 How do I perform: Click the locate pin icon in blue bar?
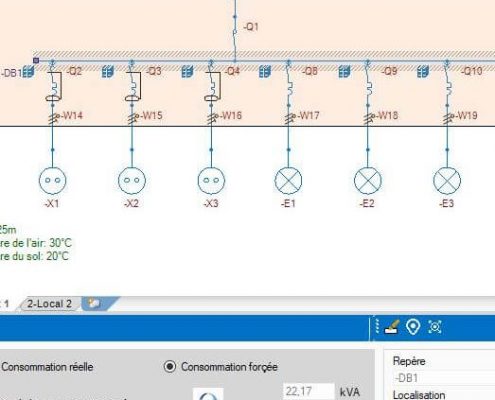click(x=413, y=327)
